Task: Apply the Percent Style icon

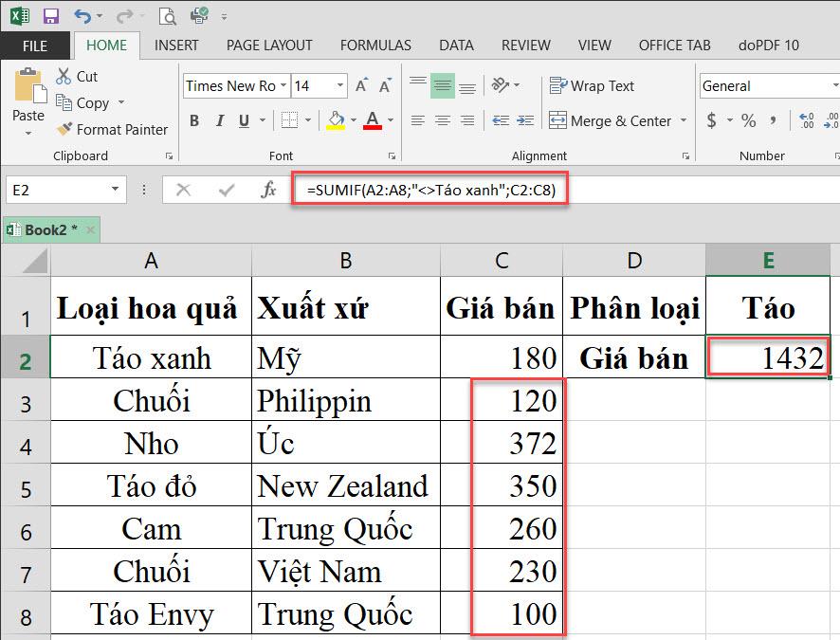Action: pos(749,119)
